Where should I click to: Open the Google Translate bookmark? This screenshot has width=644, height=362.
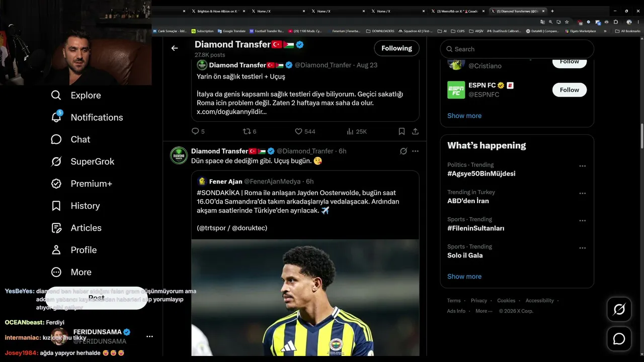[x=232, y=31]
